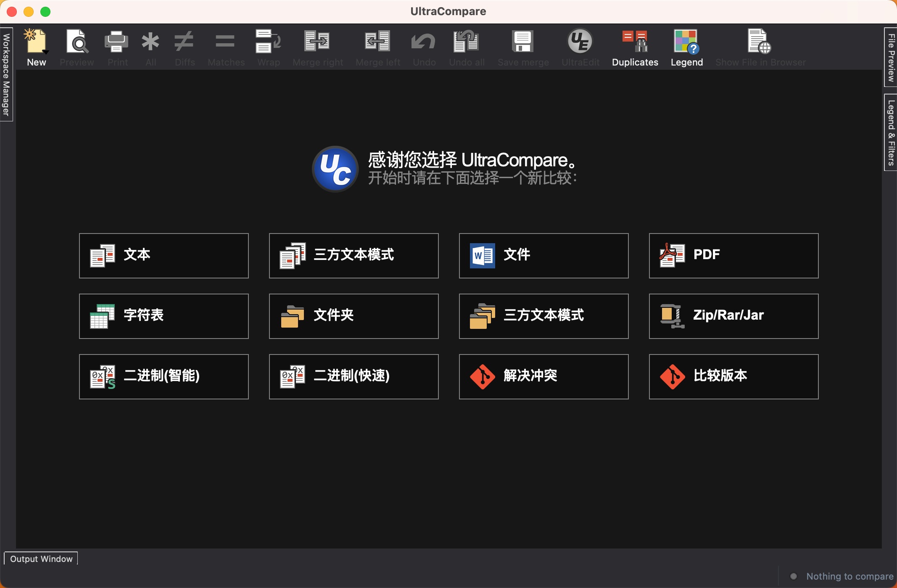The width and height of the screenshot is (897, 588).
Task: Find Duplicates toolbar icon
Action: coord(635,41)
